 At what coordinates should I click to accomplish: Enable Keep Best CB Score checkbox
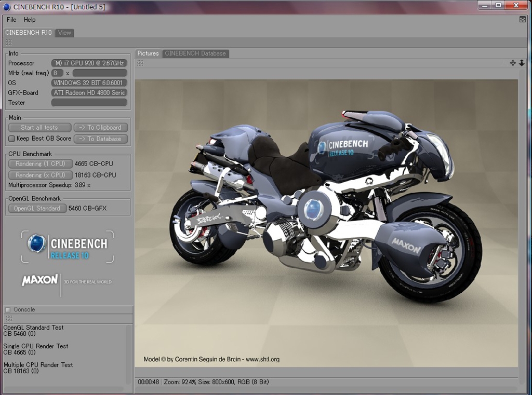point(11,139)
